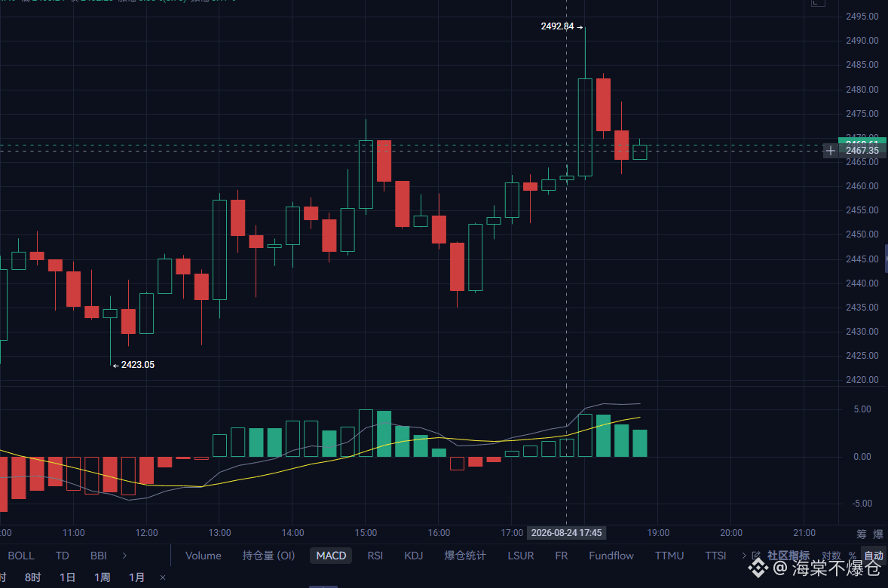Switch to the KDJ indicator

pos(413,556)
